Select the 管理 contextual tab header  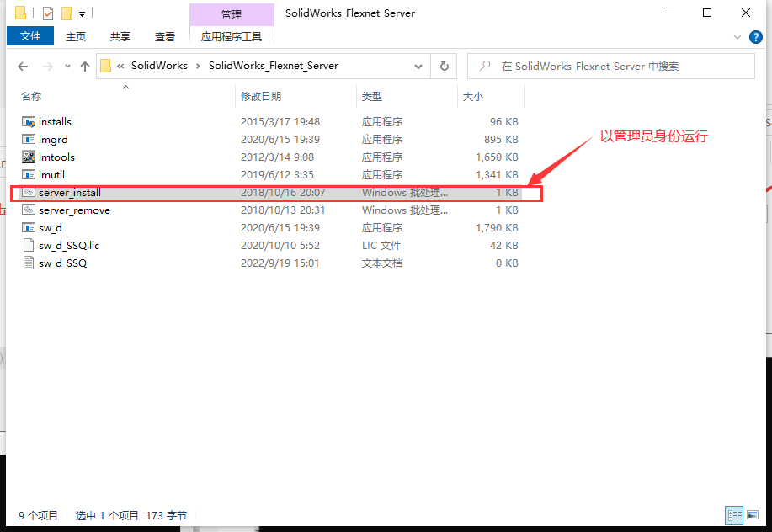pos(232,15)
